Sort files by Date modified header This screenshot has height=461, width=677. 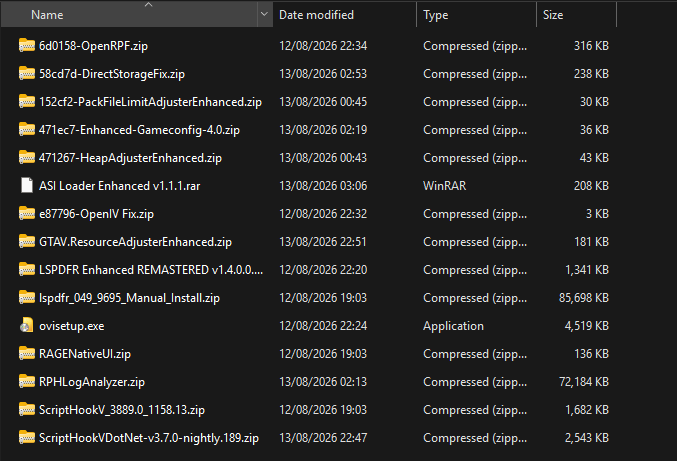316,15
